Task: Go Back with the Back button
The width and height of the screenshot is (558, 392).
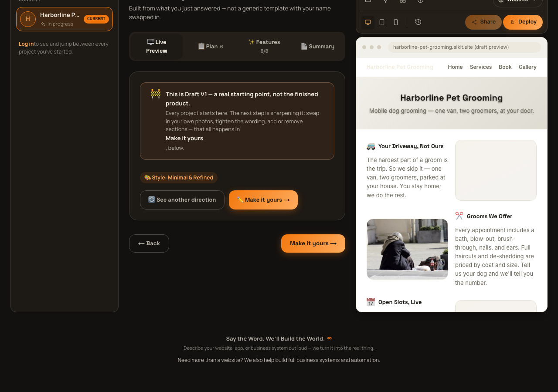Action: 149,243
